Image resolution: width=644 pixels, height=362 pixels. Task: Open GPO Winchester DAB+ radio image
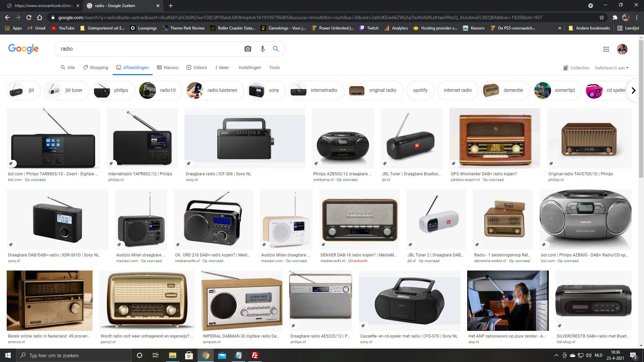tap(495, 138)
